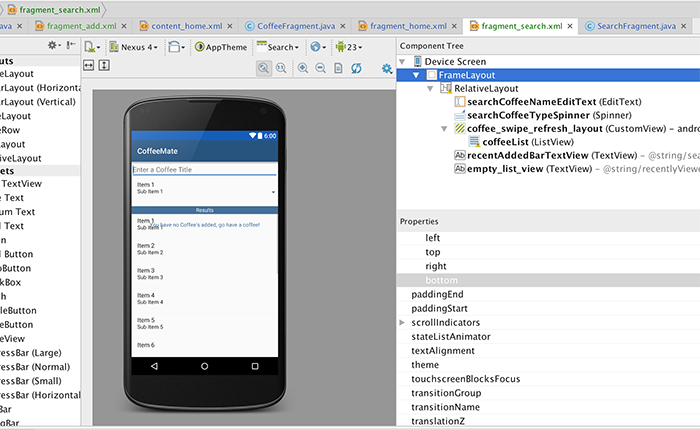Image resolution: width=700 pixels, height=430 pixels.
Task: Select searchCoffeeNameEditText in component tree
Action: pos(554,102)
